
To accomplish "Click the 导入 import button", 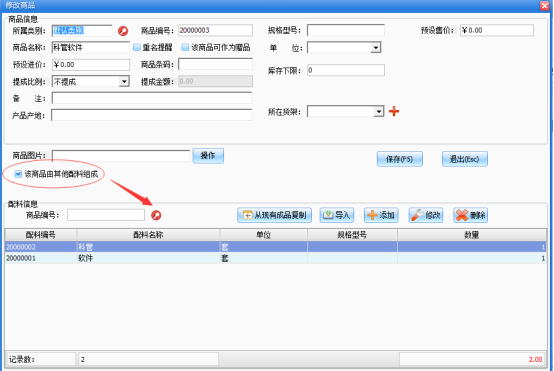I will pos(337,215).
